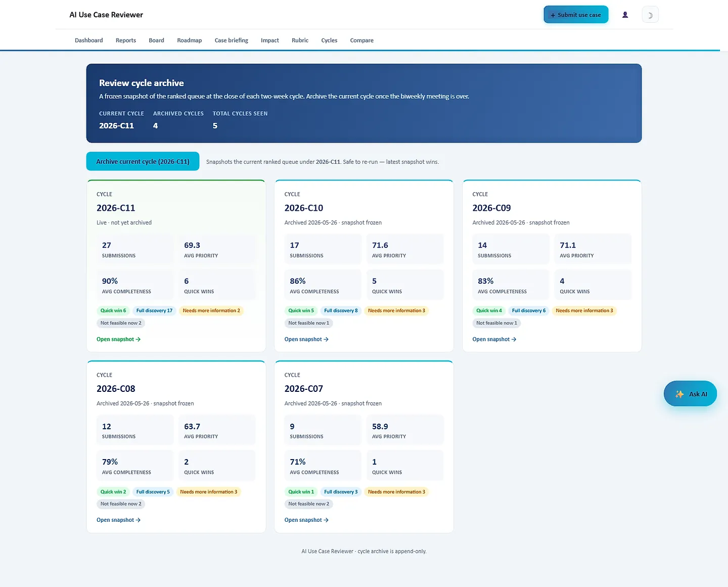Image resolution: width=728 pixels, height=587 pixels.
Task: Click the 'Full discovery 17' tag
Action: pos(154,310)
